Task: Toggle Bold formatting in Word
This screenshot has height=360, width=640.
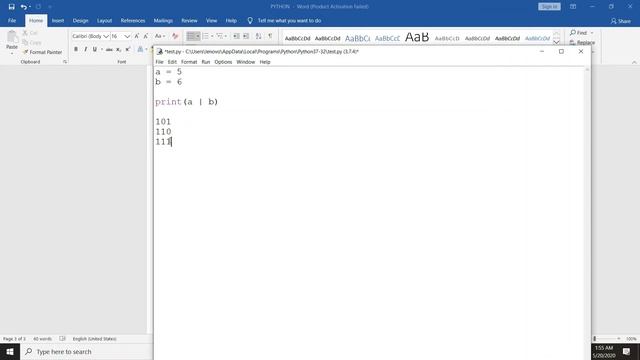Action: 76,49
